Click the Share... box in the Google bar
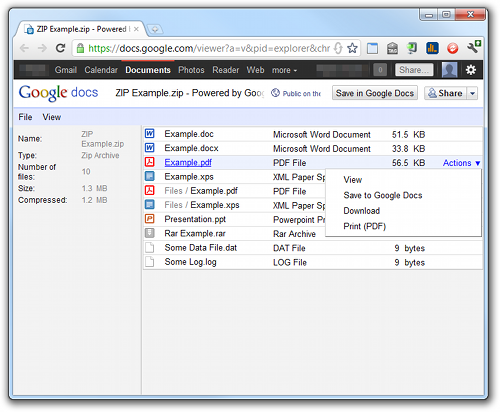 pyautogui.click(x=414, y=70)
